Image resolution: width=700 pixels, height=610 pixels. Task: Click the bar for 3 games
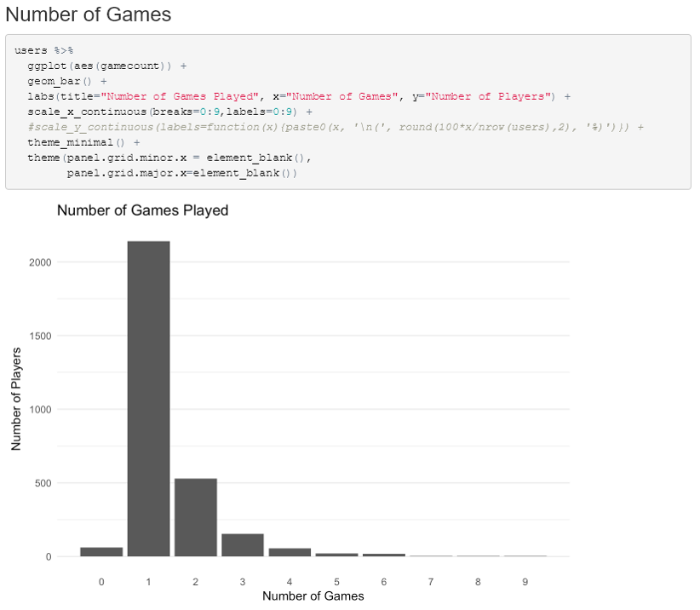(x=243, y=545)
